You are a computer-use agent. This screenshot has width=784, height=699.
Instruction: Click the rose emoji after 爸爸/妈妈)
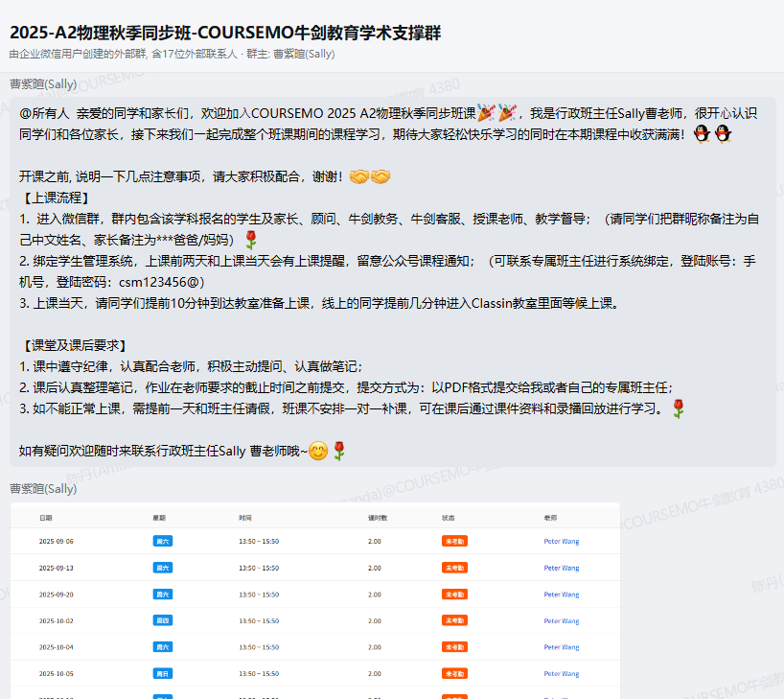251,240
